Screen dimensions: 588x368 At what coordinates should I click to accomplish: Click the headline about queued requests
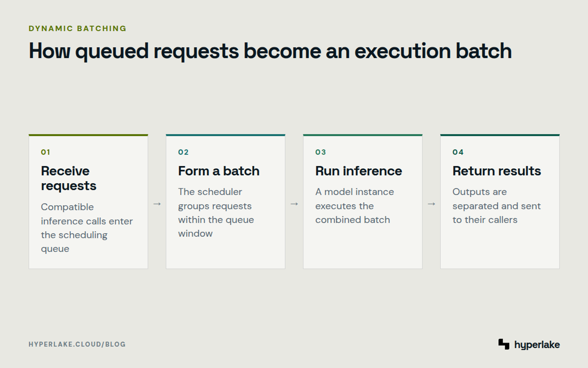270,51
